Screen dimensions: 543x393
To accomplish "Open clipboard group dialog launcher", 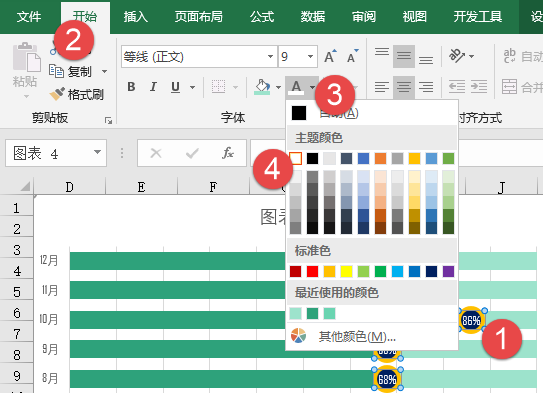I will pos(108,120).
